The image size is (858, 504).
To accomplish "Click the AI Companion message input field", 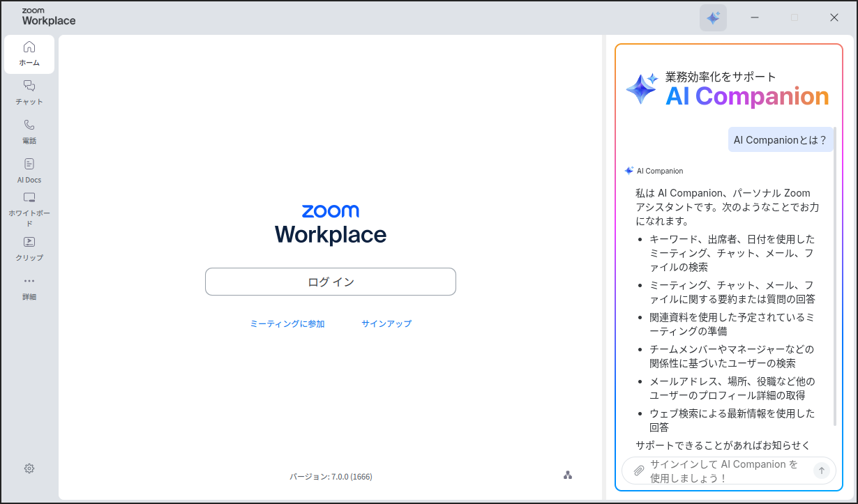I will click(725, 471).
